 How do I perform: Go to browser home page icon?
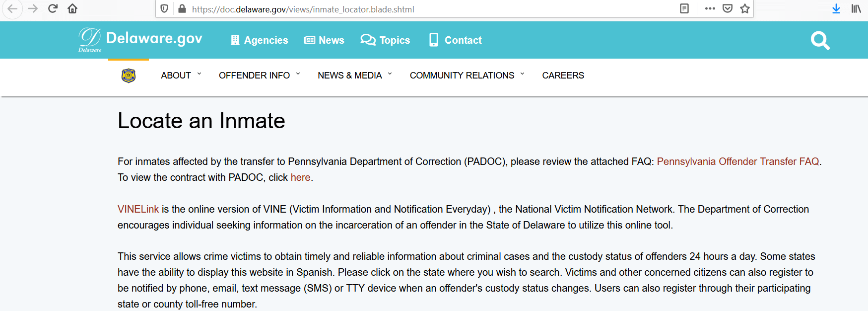pyautogui.click(x=72, y=9)
